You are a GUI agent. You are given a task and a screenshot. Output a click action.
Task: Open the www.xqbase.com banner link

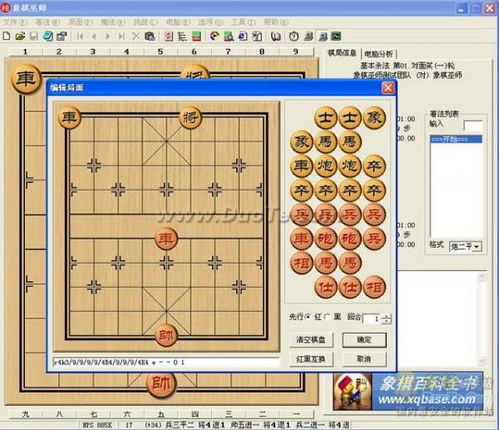tap(408, 391)
